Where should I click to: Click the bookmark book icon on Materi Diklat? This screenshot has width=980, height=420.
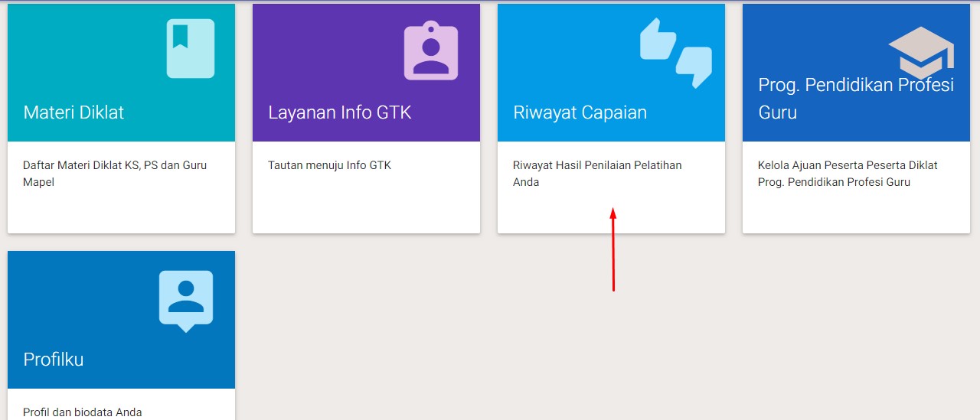click(191, 48)
